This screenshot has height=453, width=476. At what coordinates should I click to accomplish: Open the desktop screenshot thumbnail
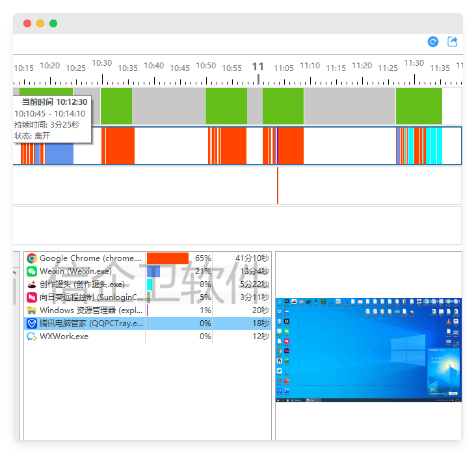point(368,350)
